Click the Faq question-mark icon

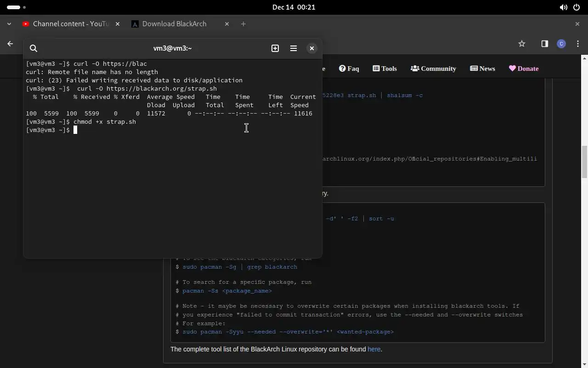click(x=342, y=69)
